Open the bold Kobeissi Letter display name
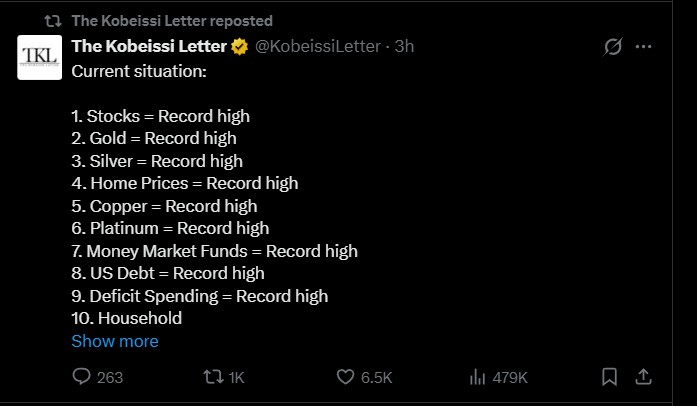Screen dimensions: 697x406 click(150, 47)
